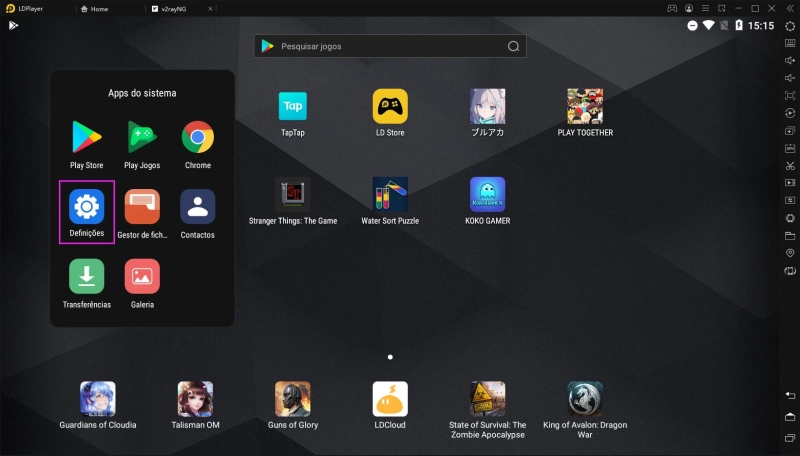This screenshot has height=456, width=800.
Task: Launch Guardians of Cloudia
Action: click(98, 406)
